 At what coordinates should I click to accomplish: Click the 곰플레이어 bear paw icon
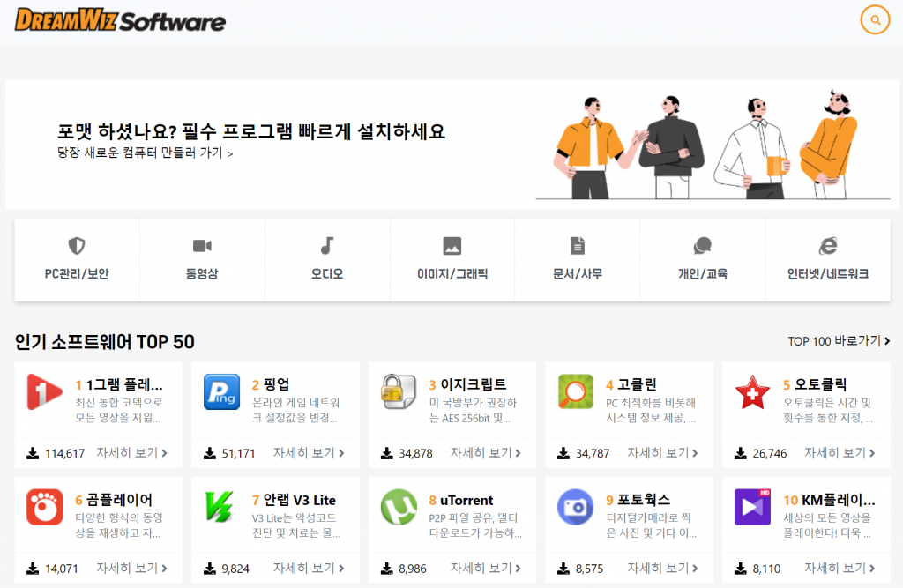44,507
